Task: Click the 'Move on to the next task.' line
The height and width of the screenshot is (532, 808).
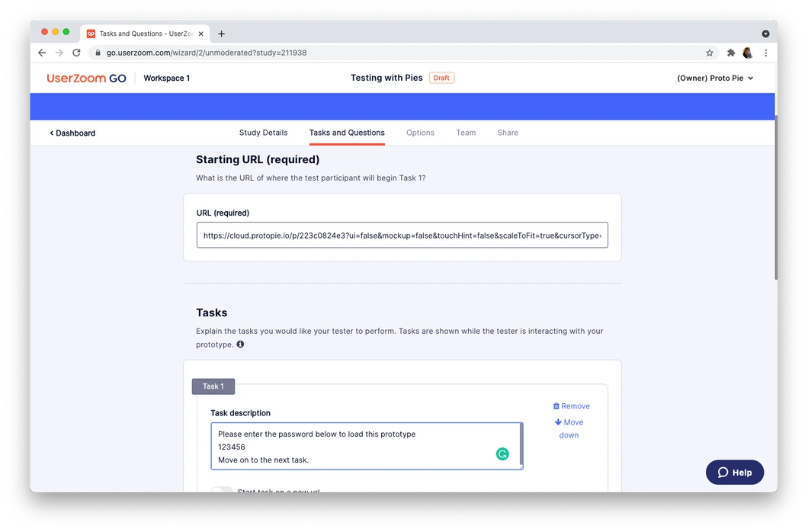Action: pyautogui.click(x=263, y=460)
